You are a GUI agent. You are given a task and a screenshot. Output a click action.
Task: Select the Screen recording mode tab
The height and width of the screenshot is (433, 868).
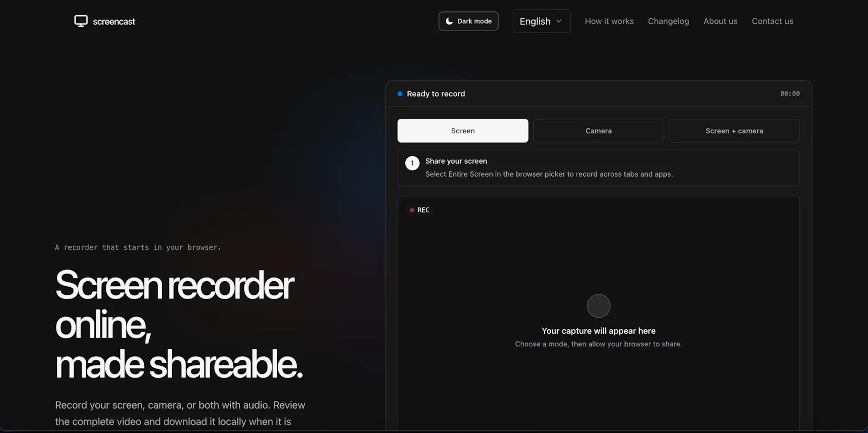pyautogui.click(x=463, y=131)
